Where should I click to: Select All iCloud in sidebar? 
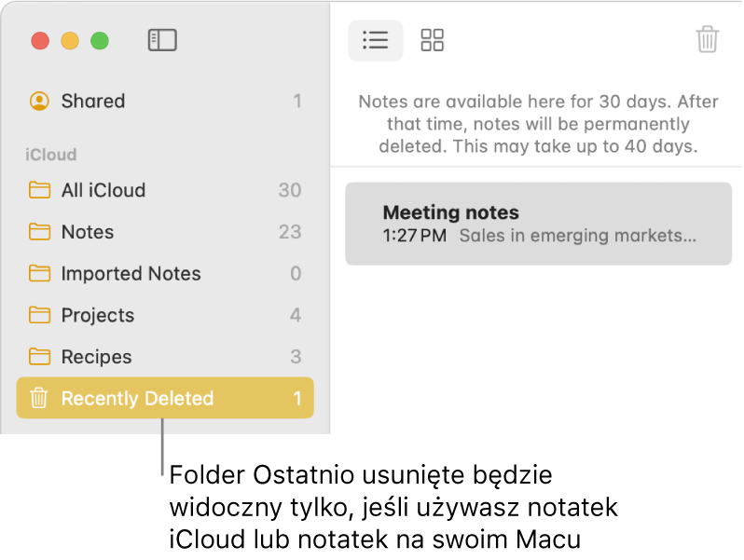point(103,190)
